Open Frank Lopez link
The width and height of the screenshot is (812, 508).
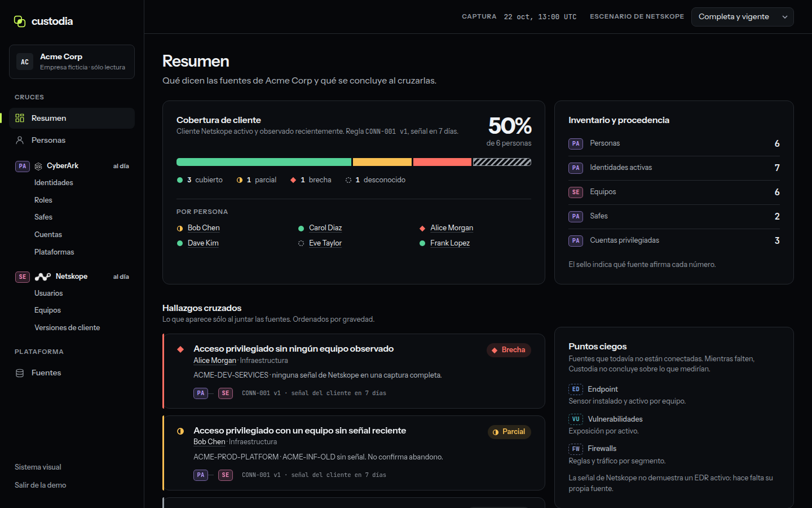click(x=450, y=243)
